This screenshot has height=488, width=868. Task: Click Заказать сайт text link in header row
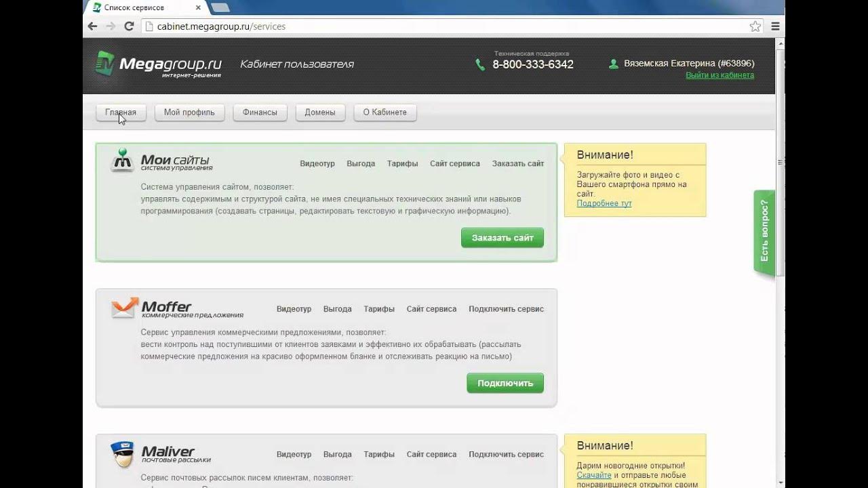coord(518,163)
